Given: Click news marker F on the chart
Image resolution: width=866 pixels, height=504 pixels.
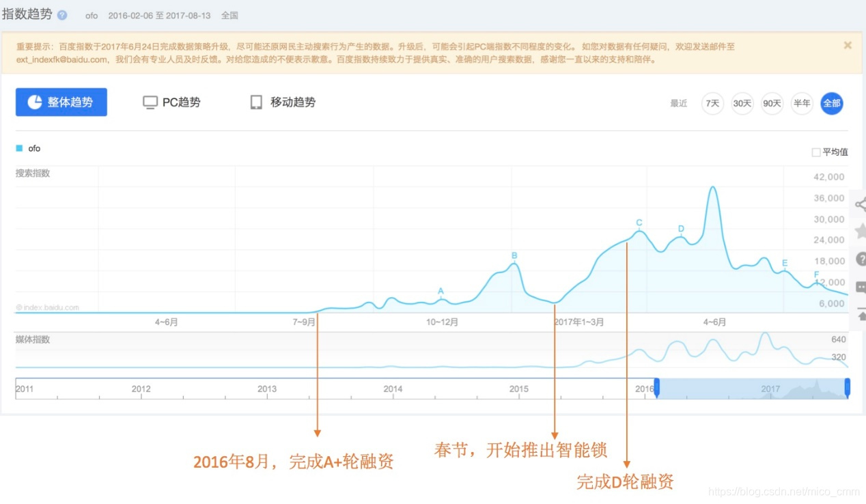Looking at the screenshot, I should point(816,275).
